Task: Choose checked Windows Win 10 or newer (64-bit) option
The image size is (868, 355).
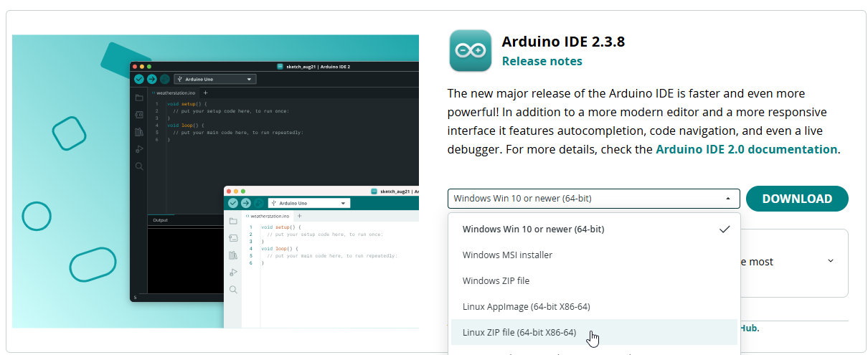Action: point(594,229)
